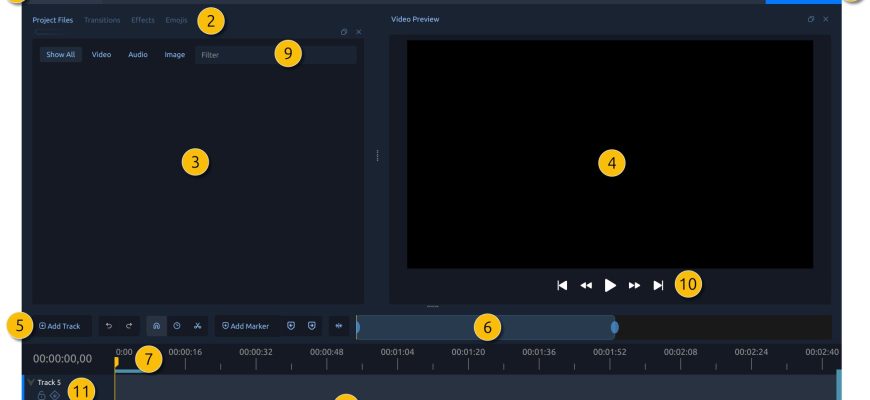Image resolution: width=870 pixels, height=400 pixels.
Task: Open the Transitions tab
Action: click(102, 20)
